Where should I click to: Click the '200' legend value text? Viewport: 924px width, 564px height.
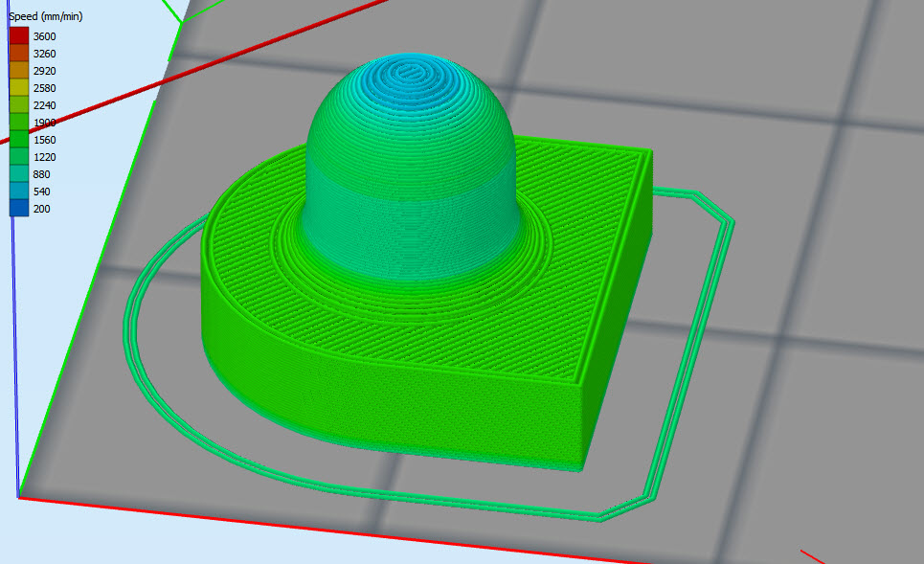41,209
